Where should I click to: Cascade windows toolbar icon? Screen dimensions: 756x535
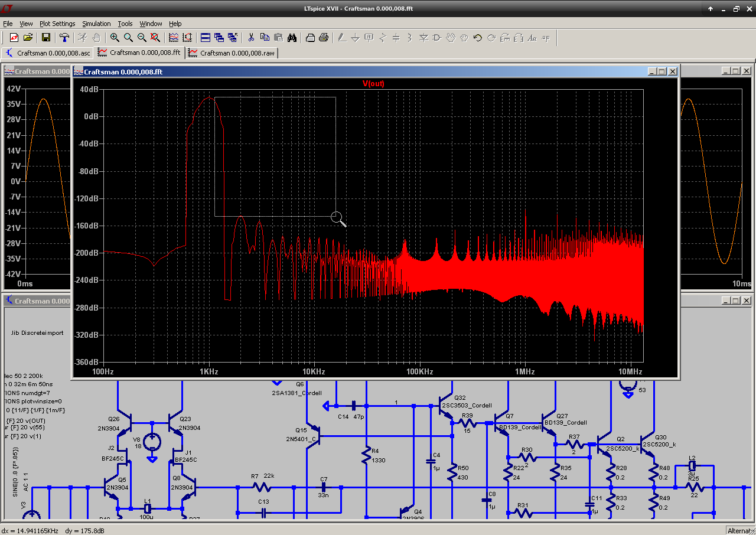219,38
